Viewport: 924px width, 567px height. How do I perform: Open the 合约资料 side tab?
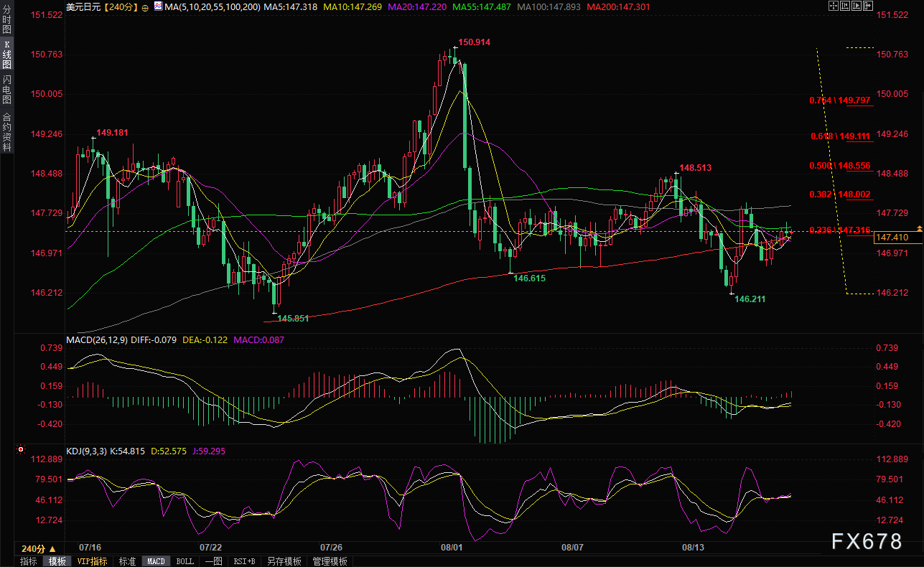(x=6, y=131)
